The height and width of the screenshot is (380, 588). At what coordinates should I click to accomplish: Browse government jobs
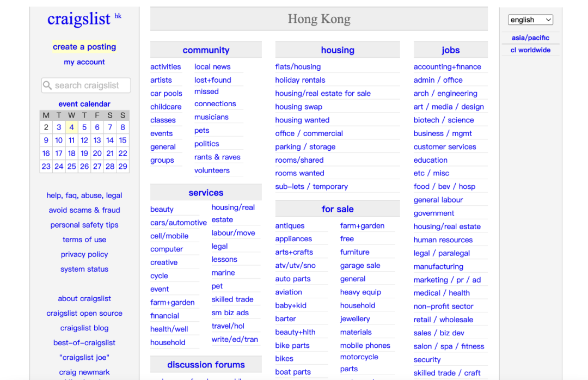[434, 213]
